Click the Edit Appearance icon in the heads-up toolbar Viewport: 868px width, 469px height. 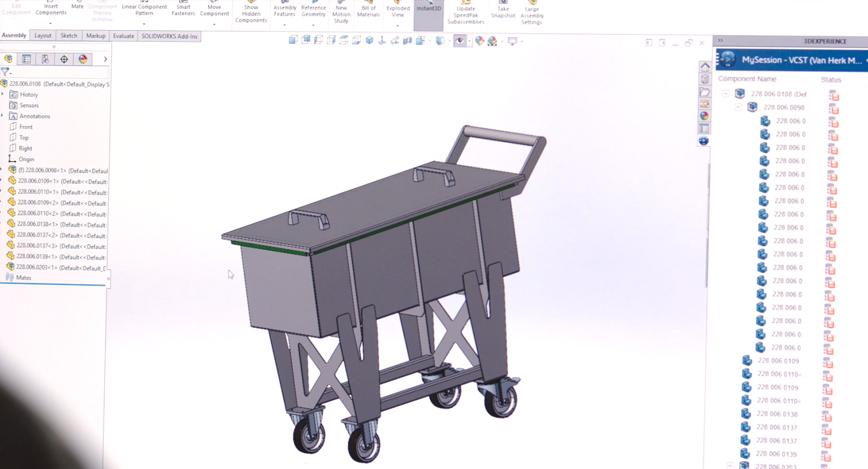pos(479,41)
